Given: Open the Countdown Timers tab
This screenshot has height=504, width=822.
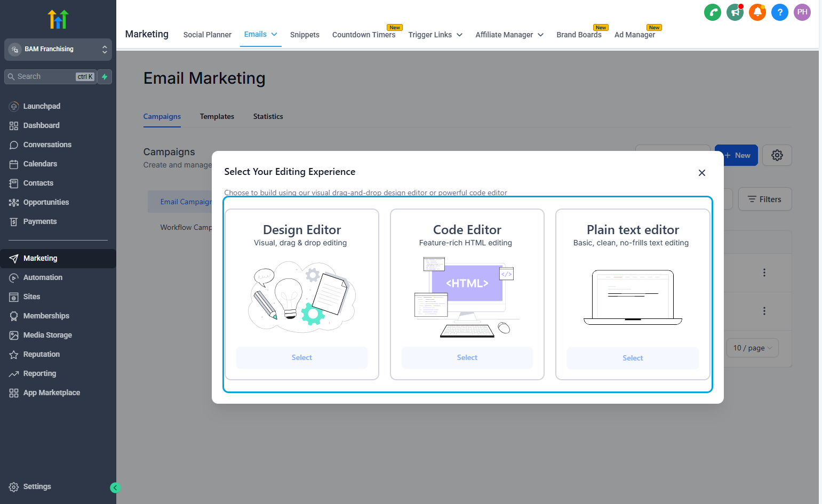Looking at the screenshot, I should pos(364,35).
